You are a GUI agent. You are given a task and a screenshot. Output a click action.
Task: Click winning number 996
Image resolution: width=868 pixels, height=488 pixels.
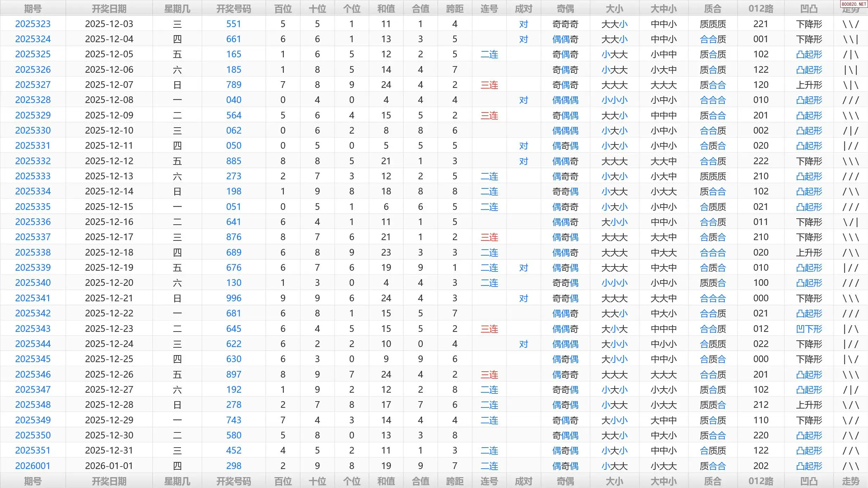tap(233, 298)
